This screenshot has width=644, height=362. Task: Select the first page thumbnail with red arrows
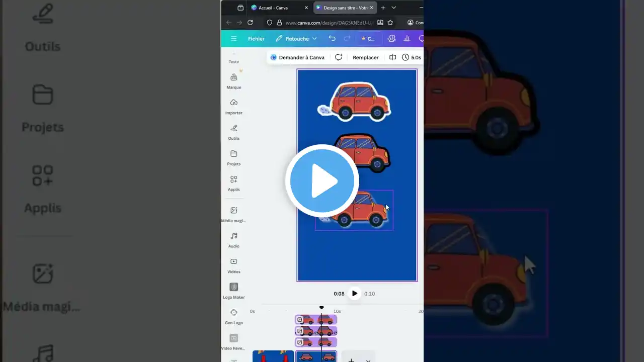(273, 356)
